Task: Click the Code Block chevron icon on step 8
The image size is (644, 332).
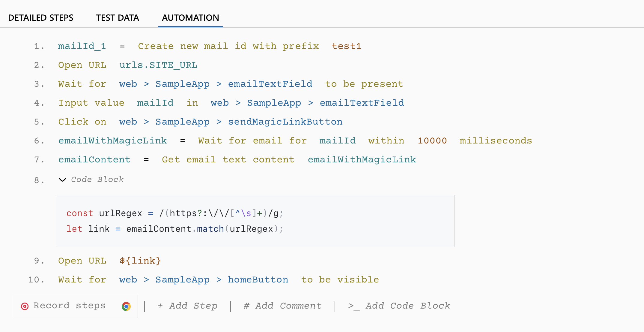Action: (x=62, y=180)
